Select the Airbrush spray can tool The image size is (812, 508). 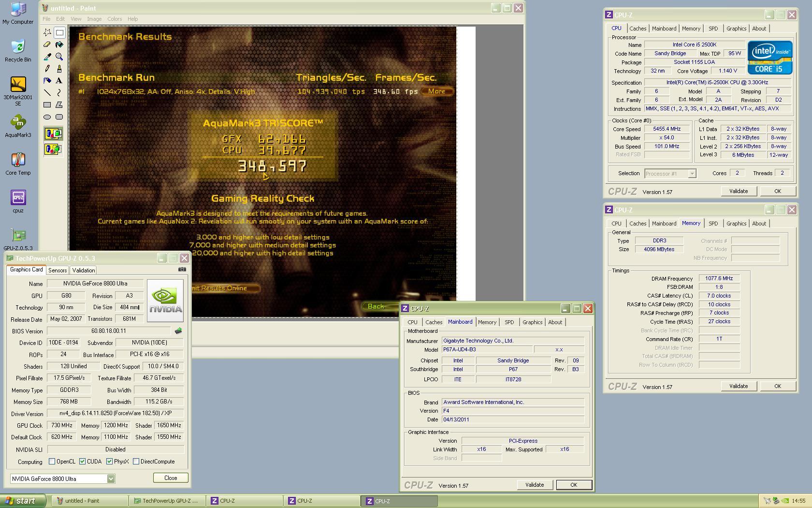coord(47,81)
